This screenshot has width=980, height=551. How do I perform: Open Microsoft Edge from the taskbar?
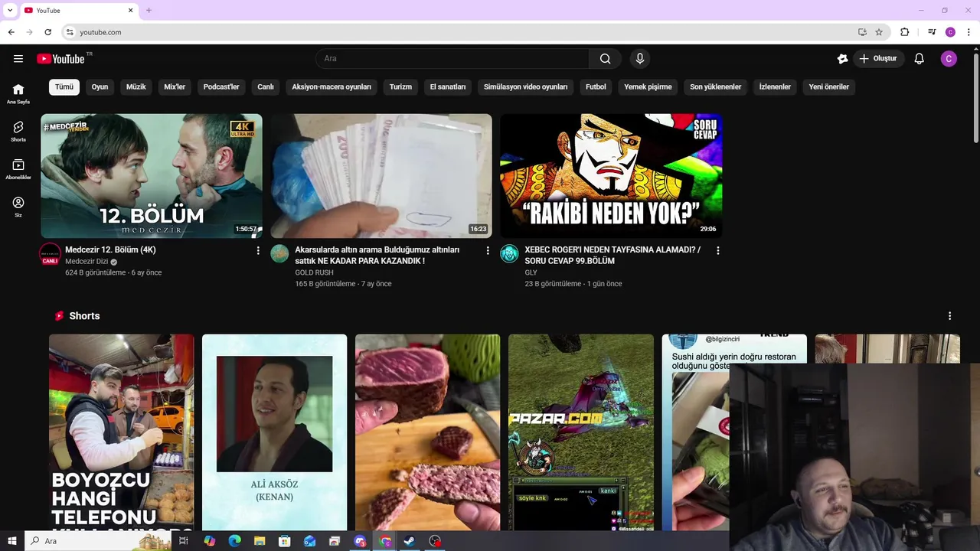point(234,541)
